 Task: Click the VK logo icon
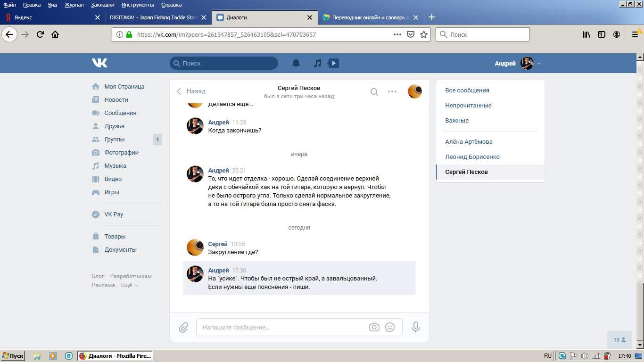coord(99,63)
